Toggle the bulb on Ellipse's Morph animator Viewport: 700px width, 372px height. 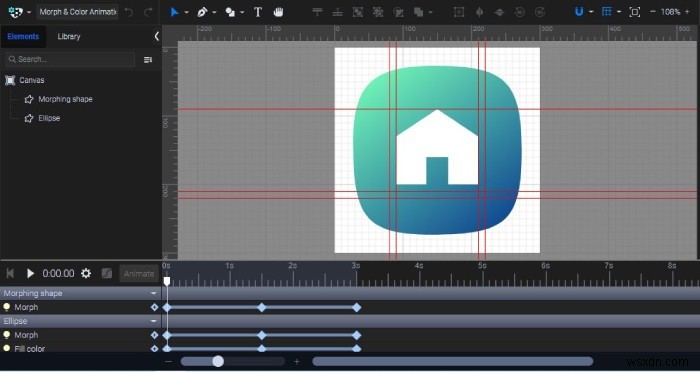click(x=7, y=334)
